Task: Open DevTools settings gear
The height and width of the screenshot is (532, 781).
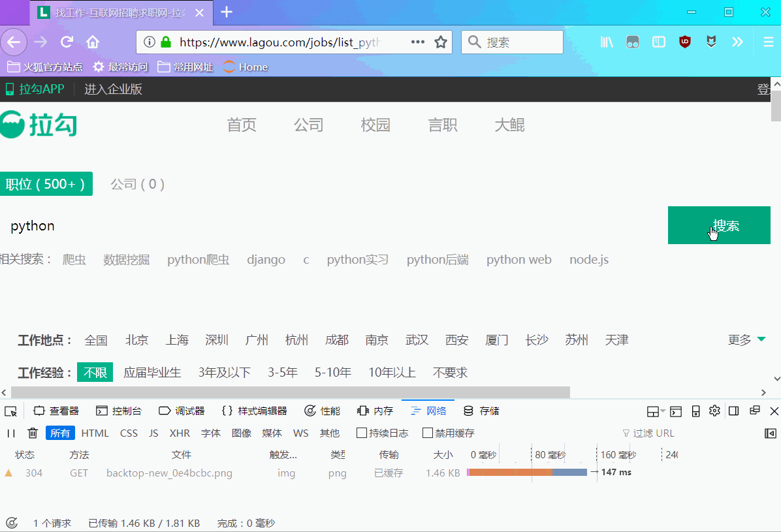Action: [x=714, y=411]
